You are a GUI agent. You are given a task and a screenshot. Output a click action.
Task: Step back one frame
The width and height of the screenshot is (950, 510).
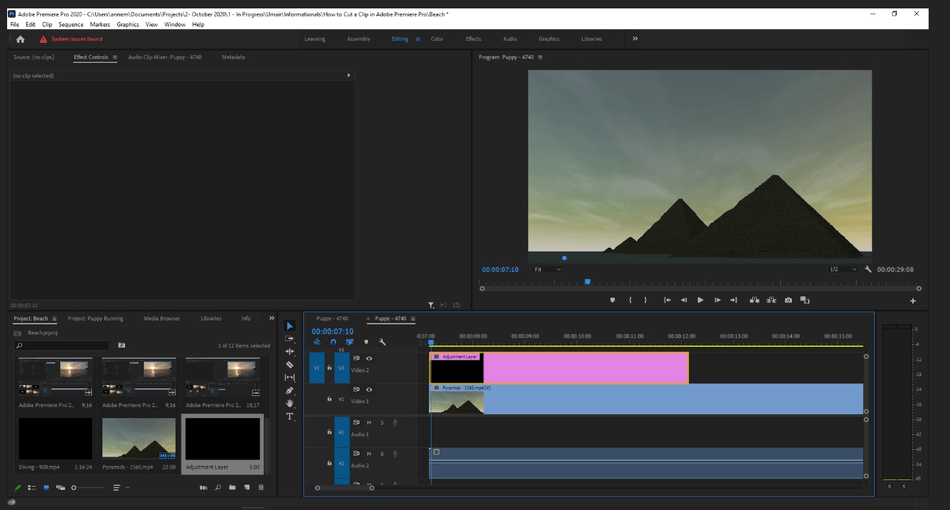pos(684,300)
